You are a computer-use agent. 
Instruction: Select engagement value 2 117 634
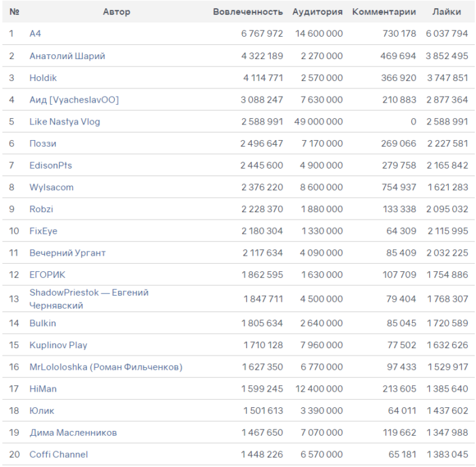point(262,252)
